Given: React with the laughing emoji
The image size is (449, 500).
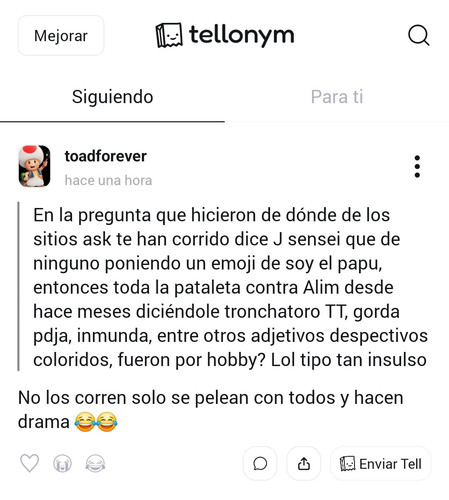Looking at the screenshot, I should (95, 464).
